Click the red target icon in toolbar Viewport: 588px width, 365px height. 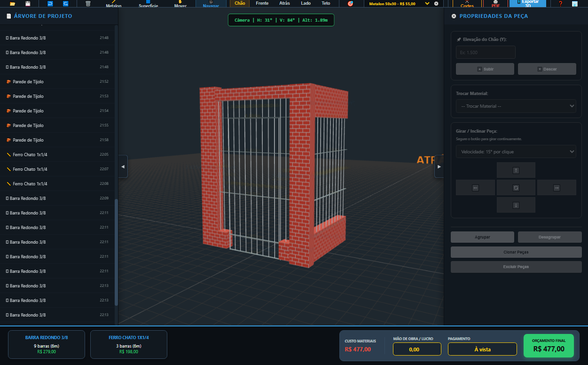coord(350,3)
